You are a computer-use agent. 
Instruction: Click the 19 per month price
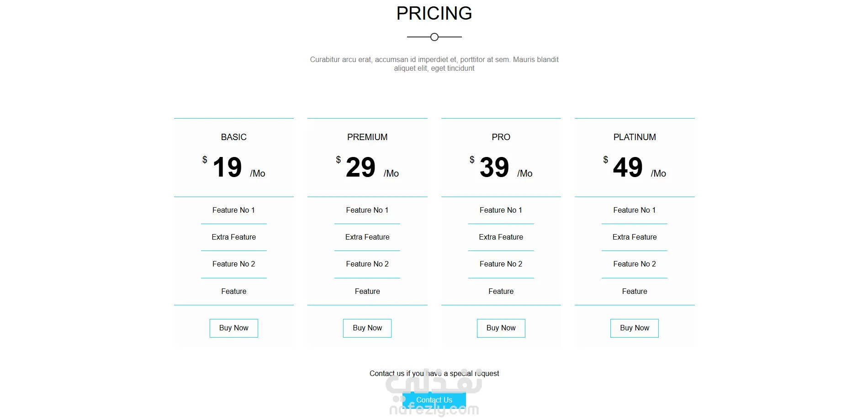pyautogui.click(x=228, y=167)
